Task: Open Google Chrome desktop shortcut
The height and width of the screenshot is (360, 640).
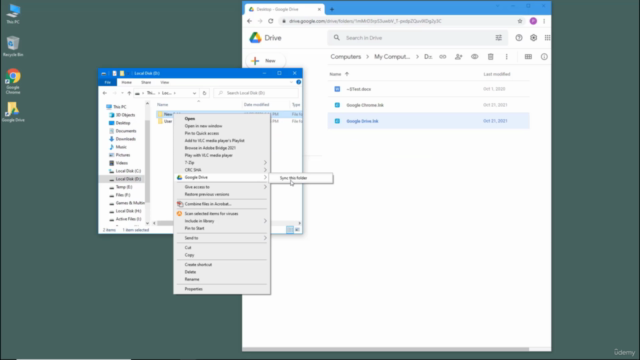Action: (x=13, y=81)
